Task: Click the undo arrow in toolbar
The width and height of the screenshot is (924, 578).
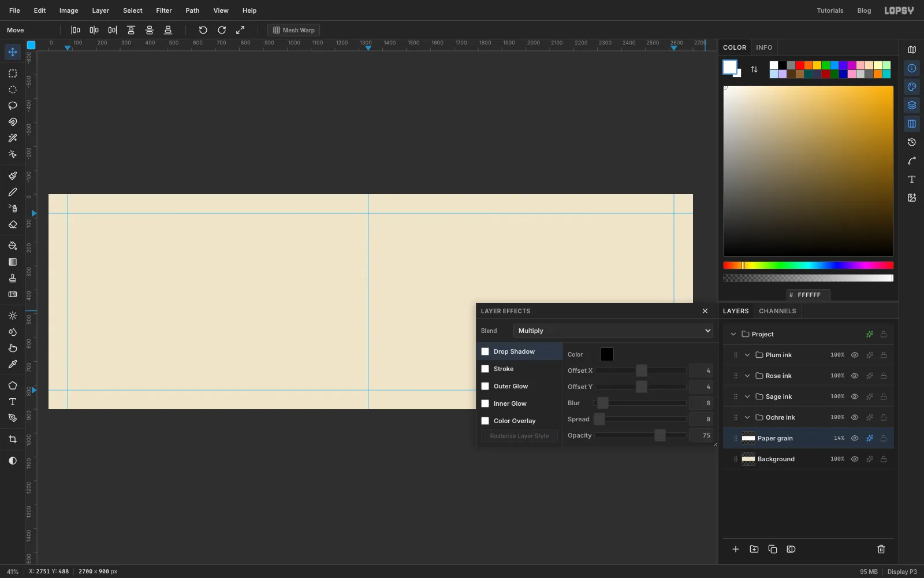Action: [203, 30]
